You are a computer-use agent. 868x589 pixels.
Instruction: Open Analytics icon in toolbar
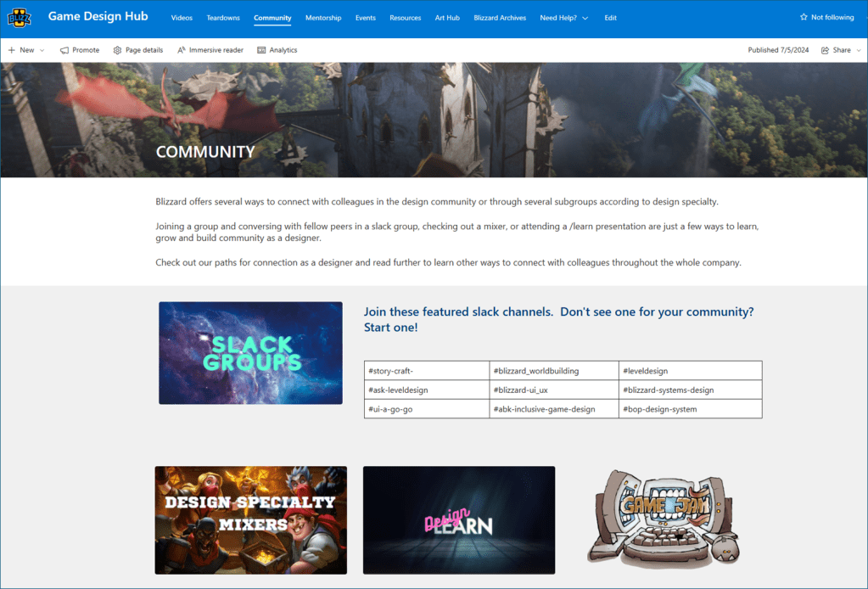click(261, 50)
